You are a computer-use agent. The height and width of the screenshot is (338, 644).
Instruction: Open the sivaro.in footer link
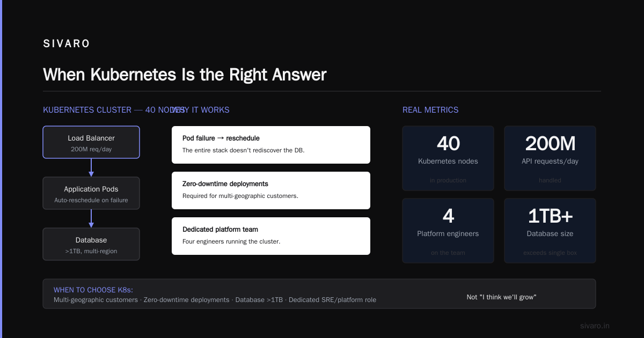595,326
